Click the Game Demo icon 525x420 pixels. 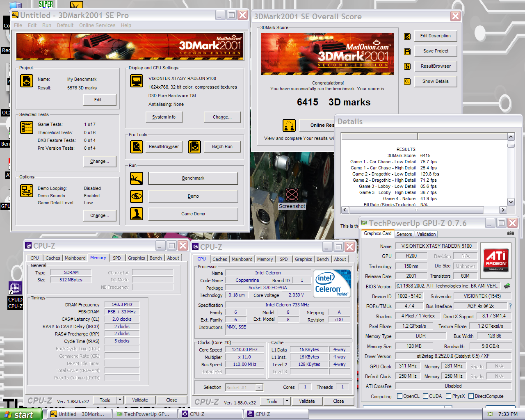click(137, 214)
